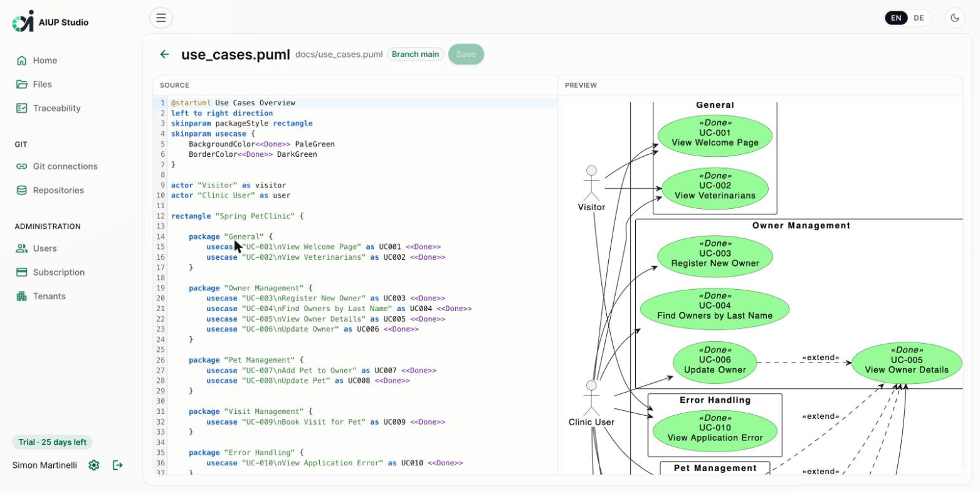Click UC-005 View Owner Details ellipse
Screen dimensions: 980x493
(x=907, y=363)
